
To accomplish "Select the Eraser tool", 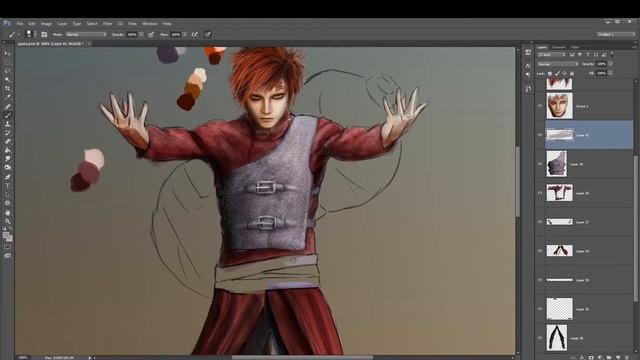I will click(7, 141).
